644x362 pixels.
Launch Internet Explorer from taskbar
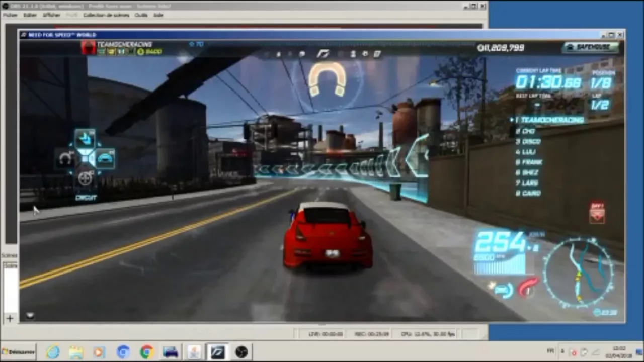point(53,352)
